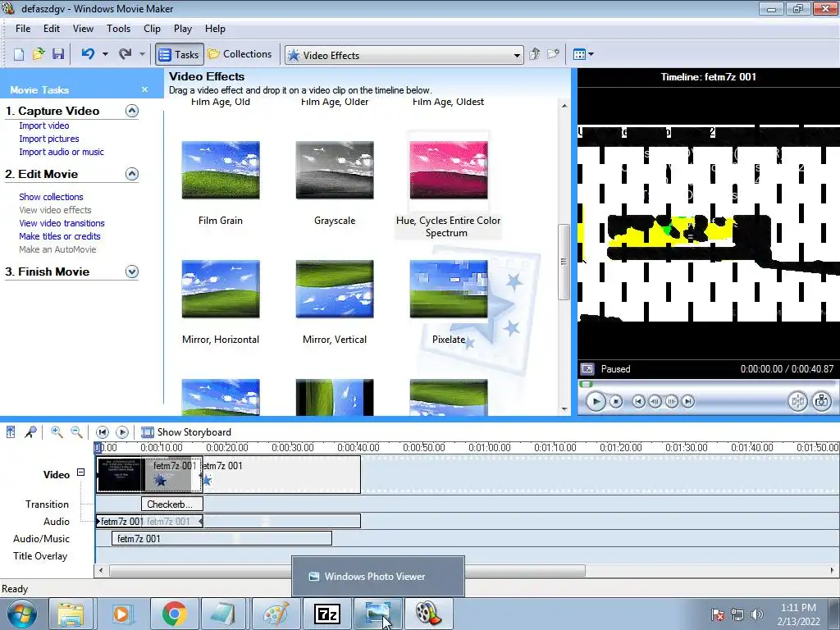The width and height of the screenshot is (840, 630).
Task: Open the Tools menu
Action: click(x=118, y=29)
